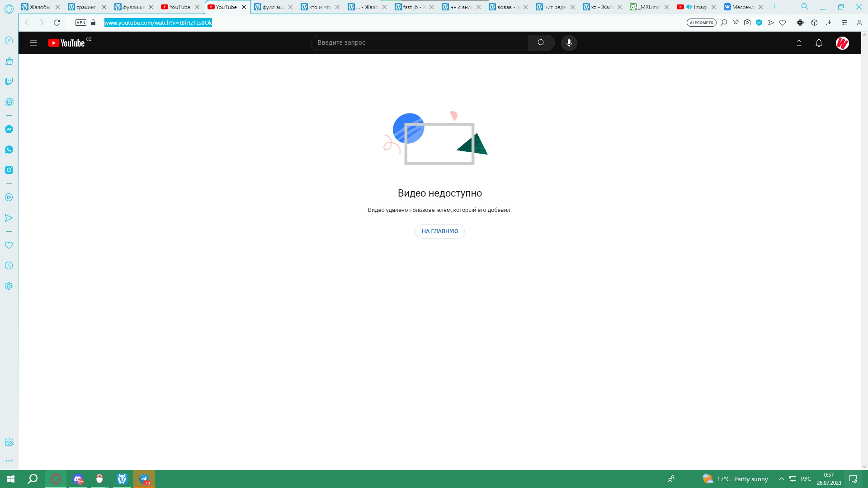The image size is (868, 488).
Task: Open the Easy Setup menu in toolbar
Action: 844,23
